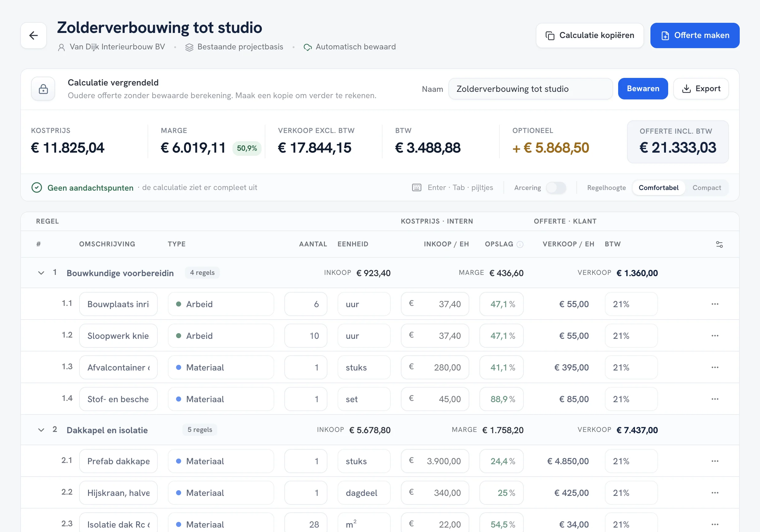Click the Export button
This screenshot has height=532, width=760.
click(x=701, y=89)
